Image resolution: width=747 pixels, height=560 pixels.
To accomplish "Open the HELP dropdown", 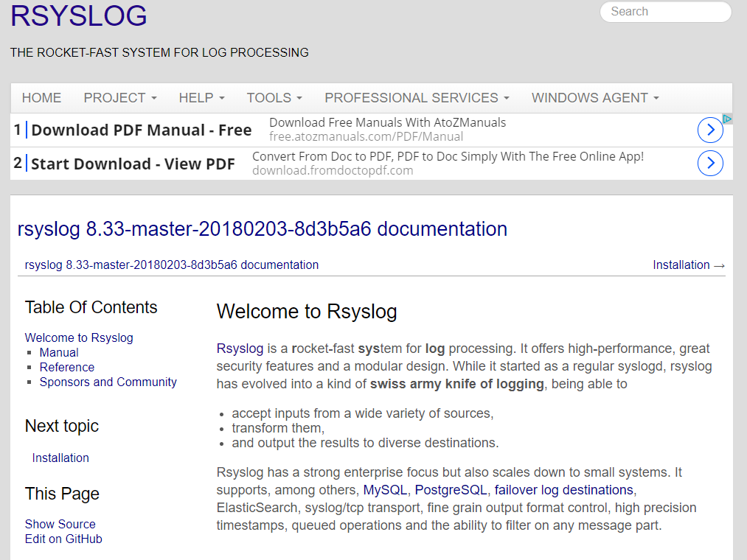I will tap(201, 97).
